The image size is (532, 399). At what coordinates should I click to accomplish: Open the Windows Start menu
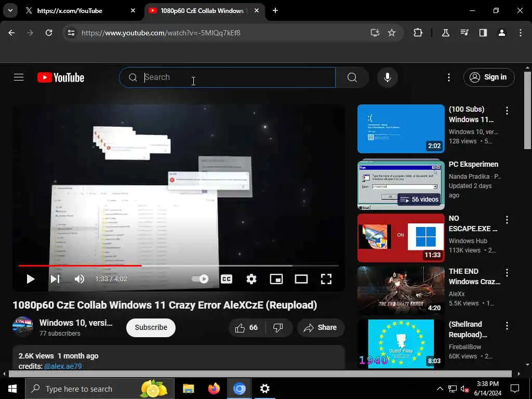point(12,389)
